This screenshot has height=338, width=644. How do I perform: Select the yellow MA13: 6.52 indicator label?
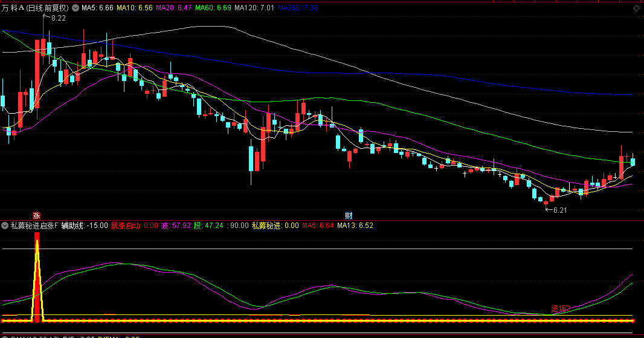coord(355,226)
